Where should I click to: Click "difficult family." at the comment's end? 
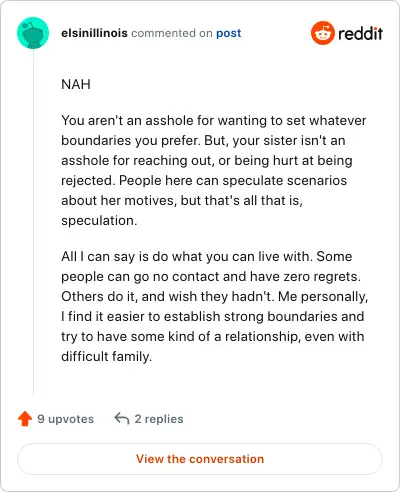click(x=106, y=357)
